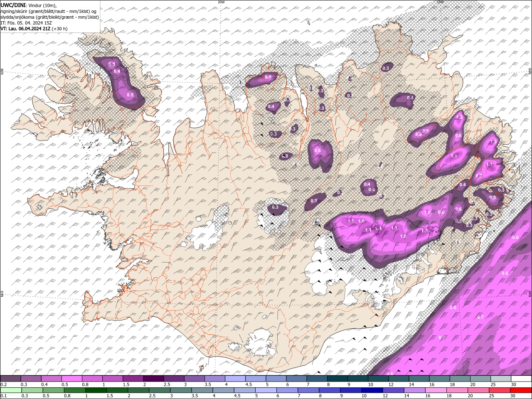Pick the violet upper-row swatch between 3 and 3.5
532x399 pixels.
[194, 379]
